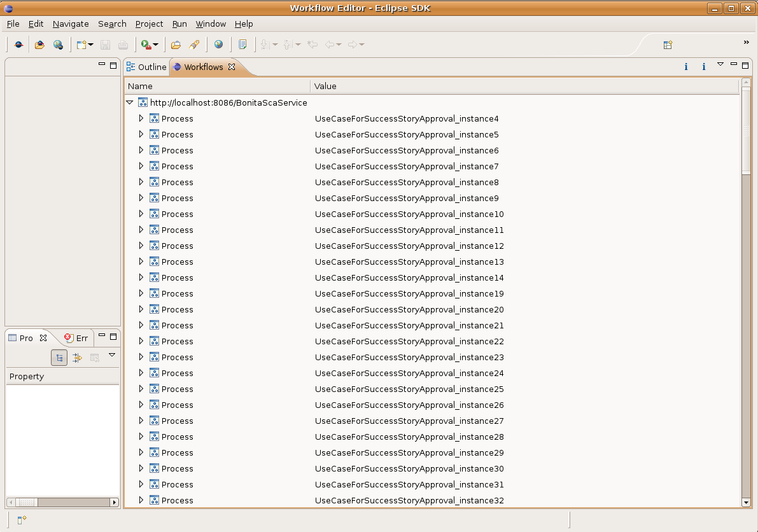Open the New wizard dropdown arrow
The height and width of the screenshot is (532, 758).
(x=90, y=45)
